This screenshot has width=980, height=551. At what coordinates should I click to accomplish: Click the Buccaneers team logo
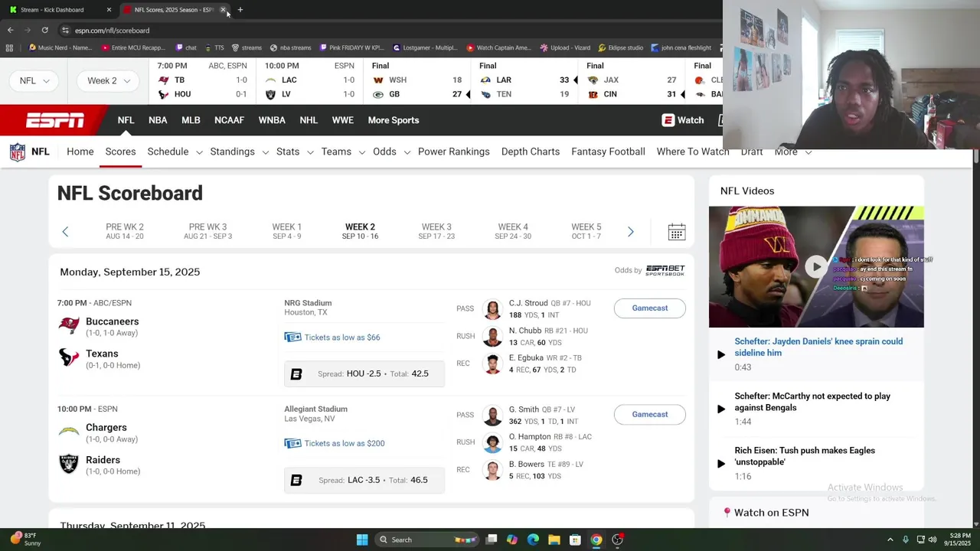tap(69, 326)
